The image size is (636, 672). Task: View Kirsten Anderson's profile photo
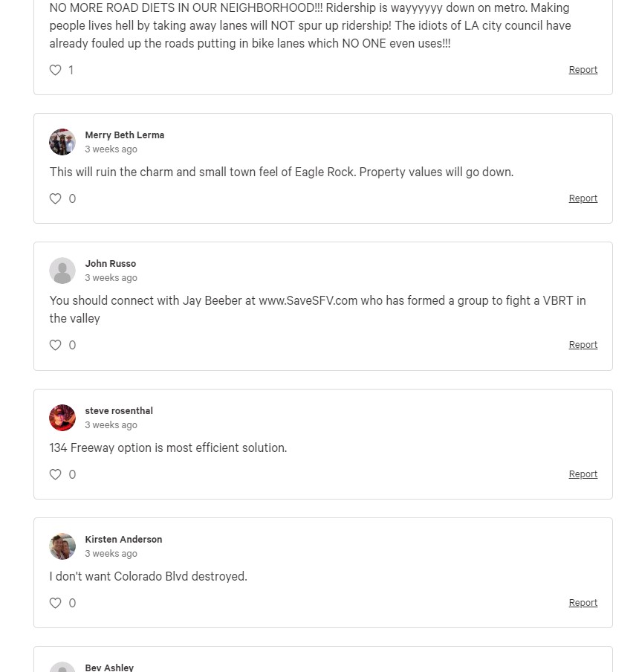click(62, 546)
